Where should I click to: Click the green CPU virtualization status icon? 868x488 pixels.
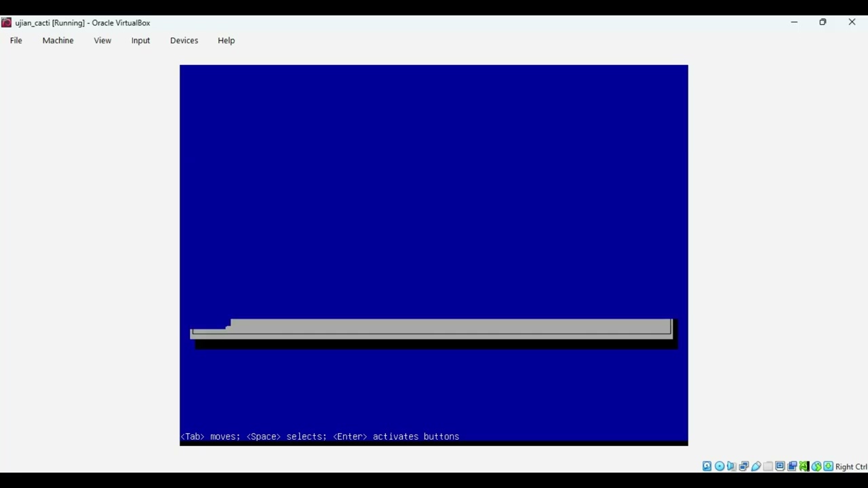[x=804, y=466]
